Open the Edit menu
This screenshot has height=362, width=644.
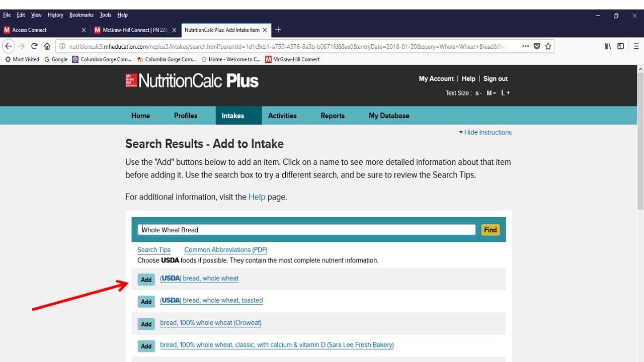click(x=21, y=15)
